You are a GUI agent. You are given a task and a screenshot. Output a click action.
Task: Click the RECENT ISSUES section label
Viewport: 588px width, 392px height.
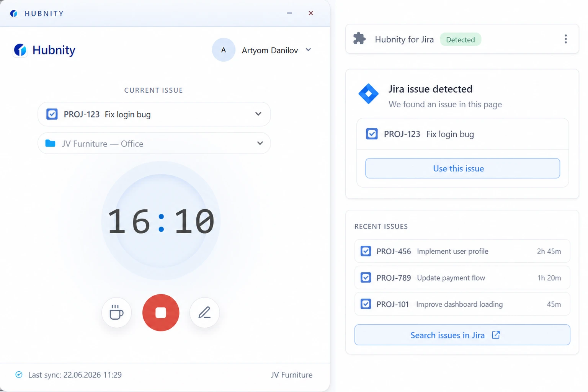(x=381, y=226)
